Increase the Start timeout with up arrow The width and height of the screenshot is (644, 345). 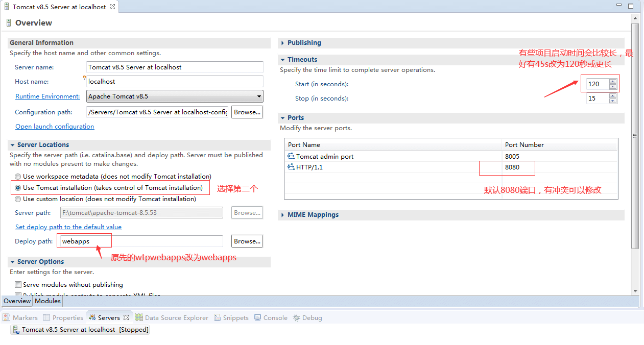pos(613,81)
